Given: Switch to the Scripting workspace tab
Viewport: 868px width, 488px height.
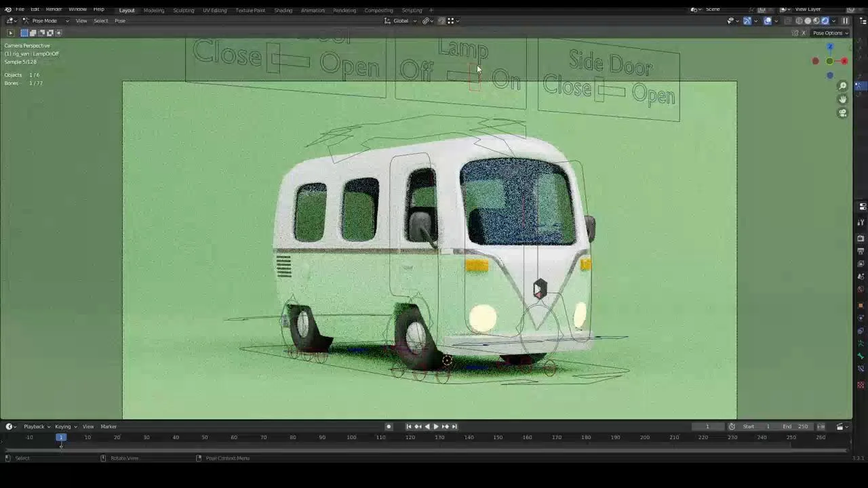Looking at the screenshot, I should click(412, 10).
